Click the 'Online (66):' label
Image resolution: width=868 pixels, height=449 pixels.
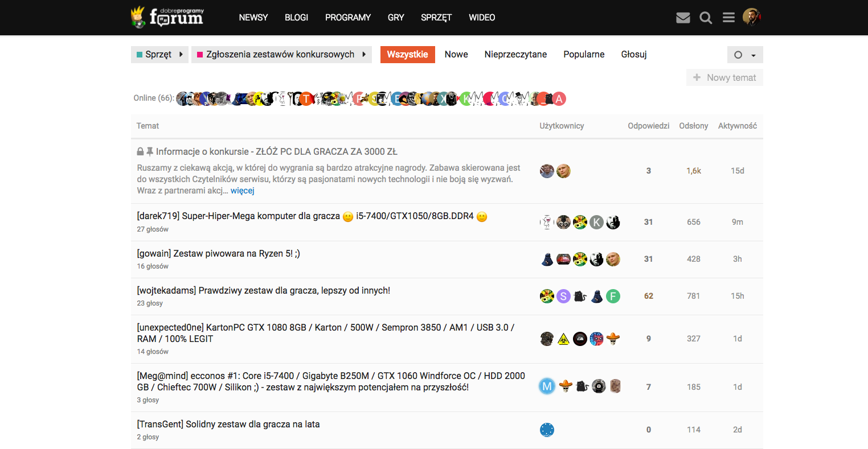[x=154, y=98]
